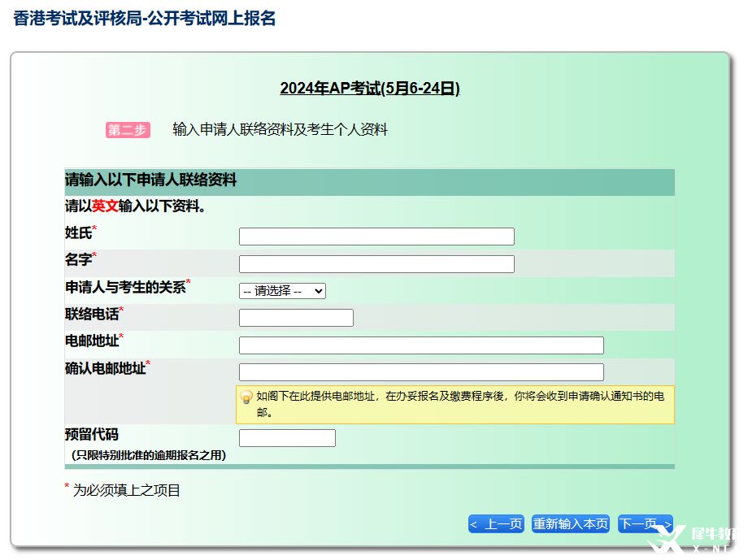The image size is (748, 560).
Task: Click the 重新输入本页 button
Action: click(x=570, y=523)
